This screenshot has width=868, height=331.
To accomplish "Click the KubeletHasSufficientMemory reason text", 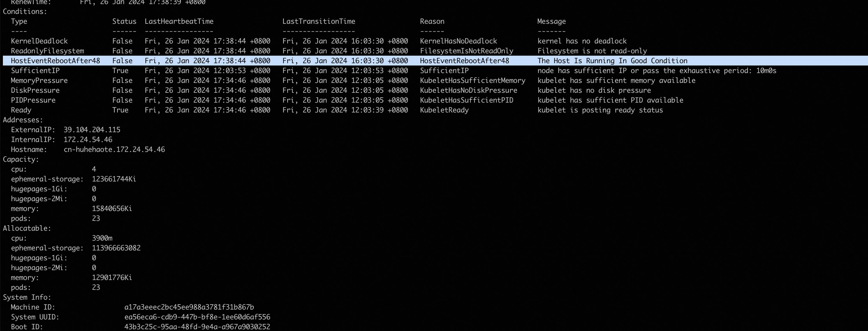I will click(472, 81).
